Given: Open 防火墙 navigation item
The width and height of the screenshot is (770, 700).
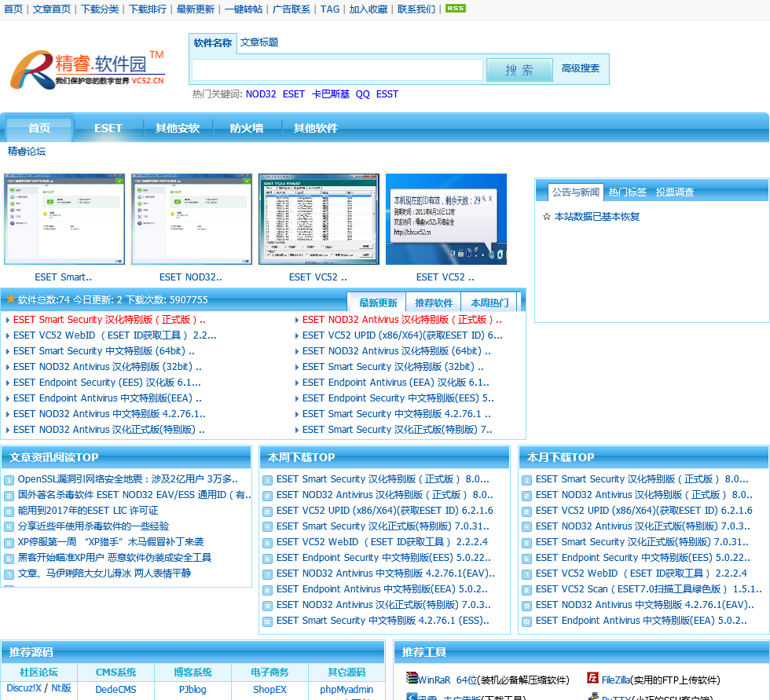Looking at the screenshot, I should [247, 128].
